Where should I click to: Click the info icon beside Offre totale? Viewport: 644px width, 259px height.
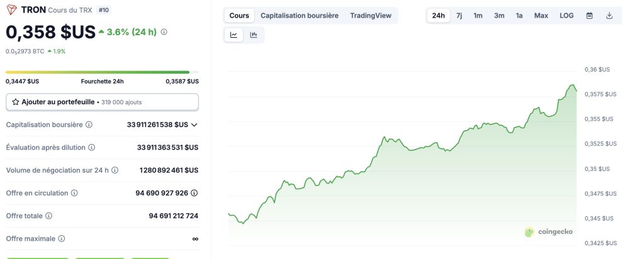[49, 216]
